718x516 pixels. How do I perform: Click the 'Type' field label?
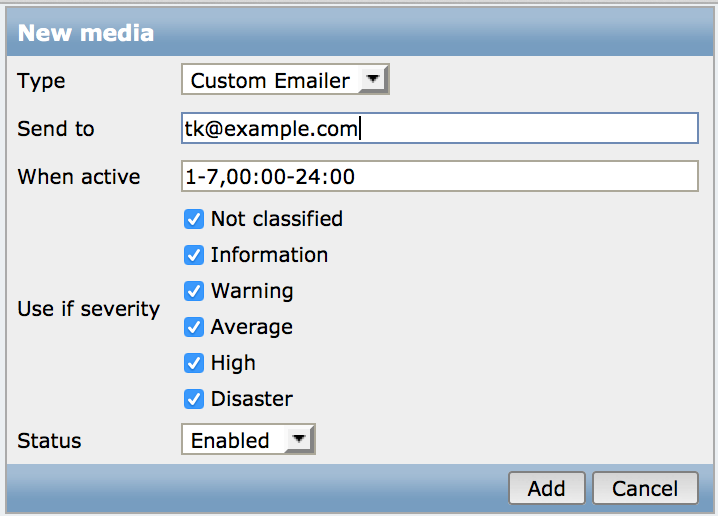point(41,81)
